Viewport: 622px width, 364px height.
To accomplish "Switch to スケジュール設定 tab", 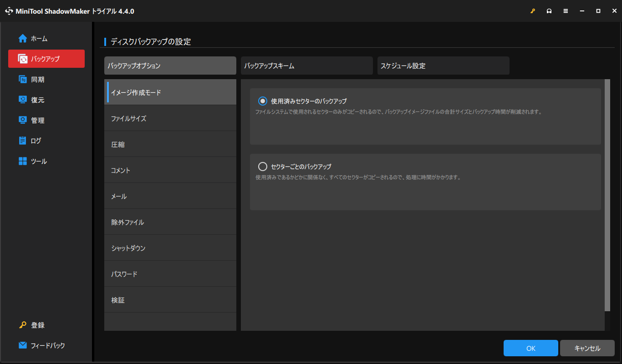I will coord(444,66).
